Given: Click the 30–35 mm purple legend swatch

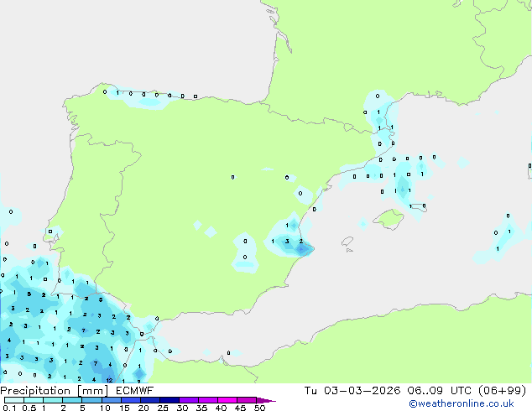Looking at the screenshot, I should point(188,400).
